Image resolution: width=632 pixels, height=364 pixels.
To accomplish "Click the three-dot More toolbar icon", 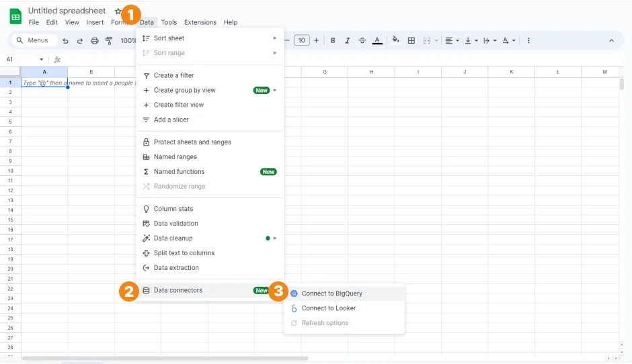I will pos(528,40).
